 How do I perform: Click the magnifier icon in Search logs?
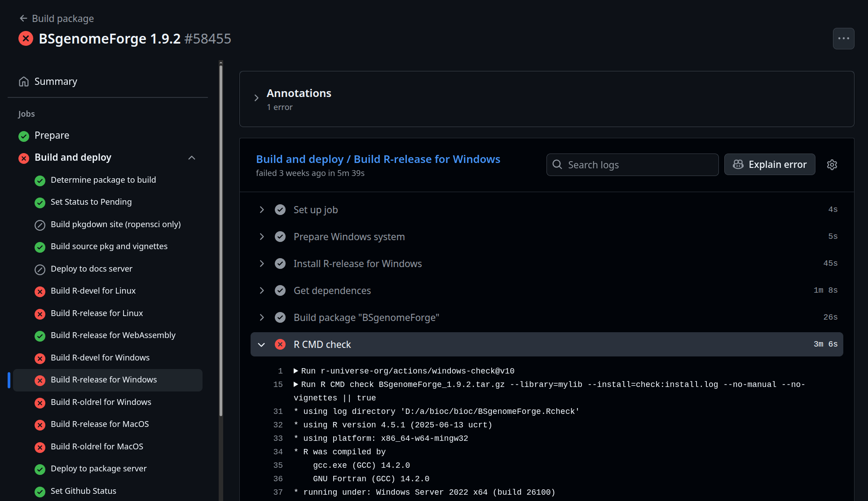point(557,164)
